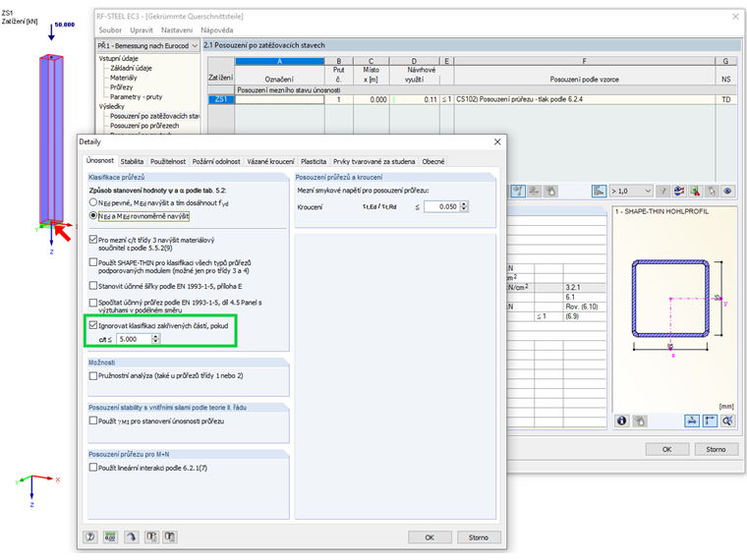Switch to the Použitelnost tab
Screen dimensions: 747x560
pos(168,161)
